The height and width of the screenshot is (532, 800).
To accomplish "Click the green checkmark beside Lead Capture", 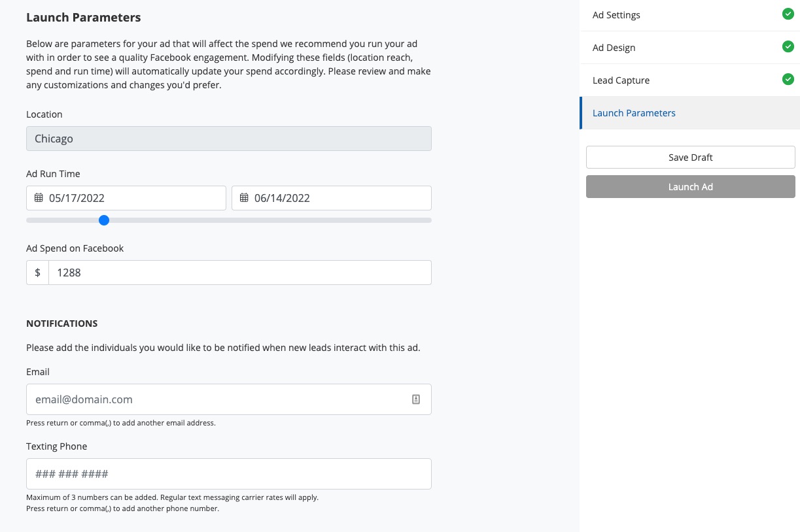I will [x=788, y=79].
